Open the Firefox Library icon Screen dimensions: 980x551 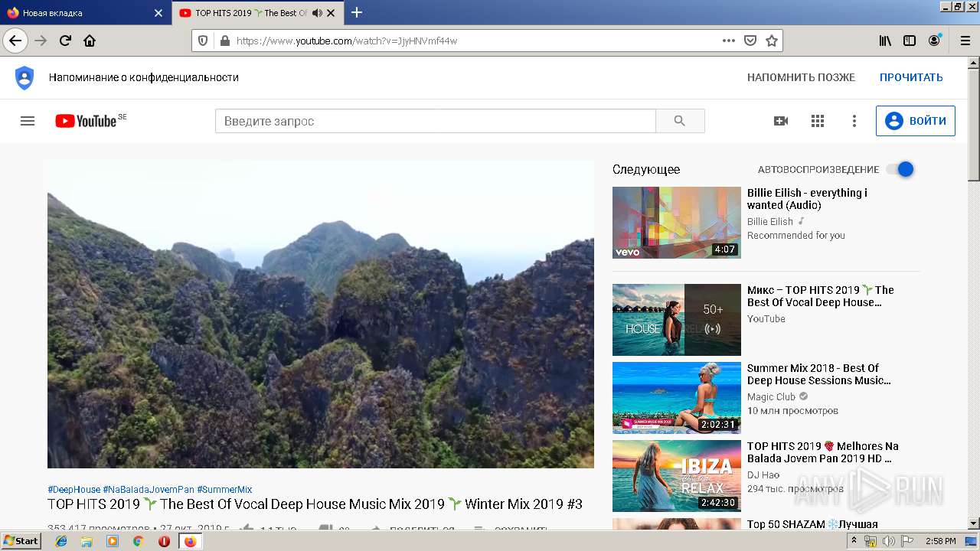coord(885,41)
